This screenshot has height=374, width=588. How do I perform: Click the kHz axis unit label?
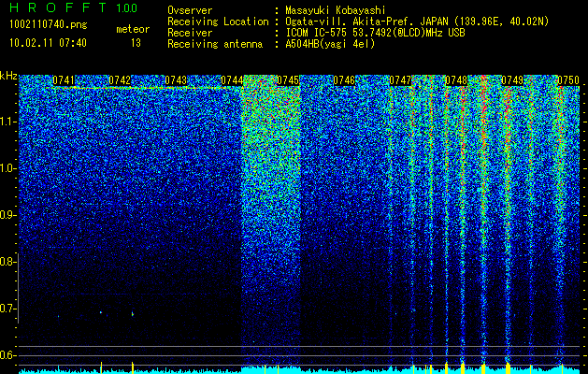pyautogui.click(x=8, y=76)
